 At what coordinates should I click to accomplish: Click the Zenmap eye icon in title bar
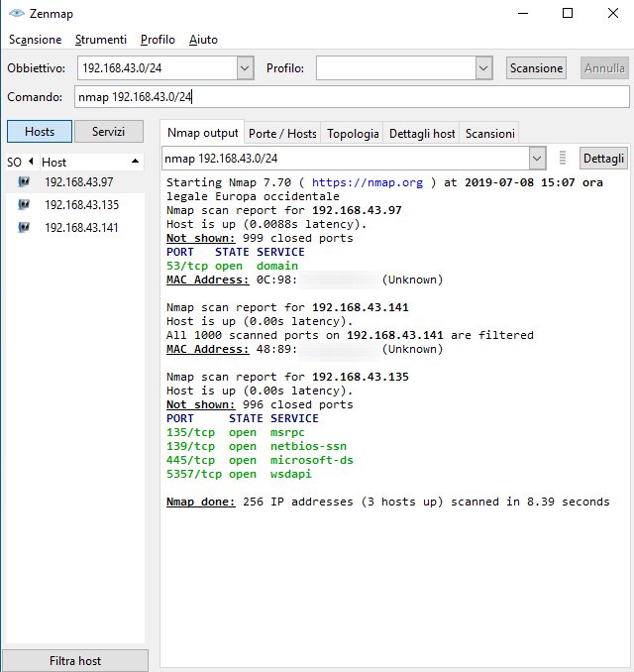coord(15,14)
